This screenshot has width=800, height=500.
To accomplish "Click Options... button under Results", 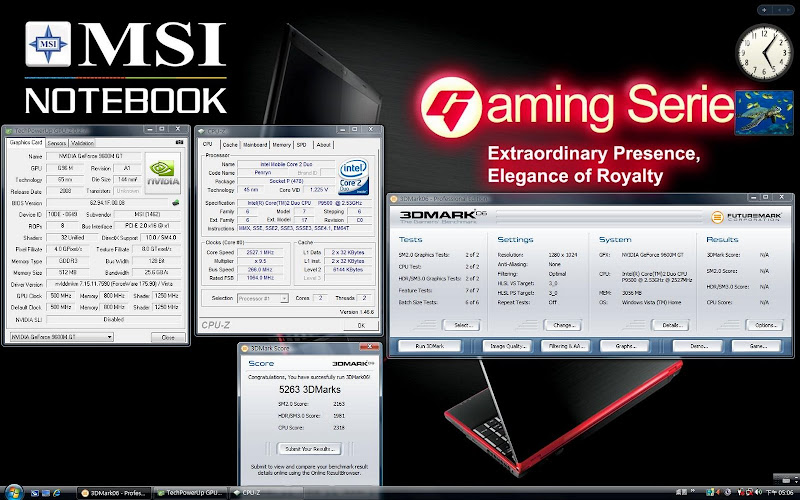I will (x=764, y=325).
